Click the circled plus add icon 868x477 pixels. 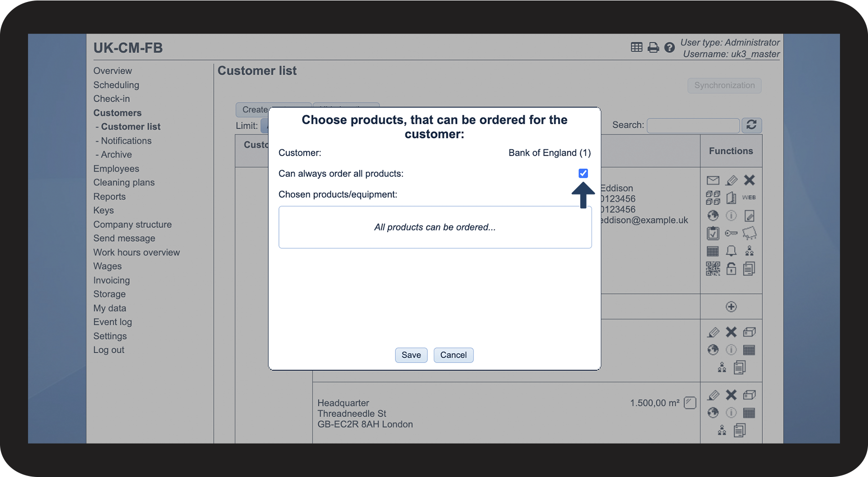(731, 307)
